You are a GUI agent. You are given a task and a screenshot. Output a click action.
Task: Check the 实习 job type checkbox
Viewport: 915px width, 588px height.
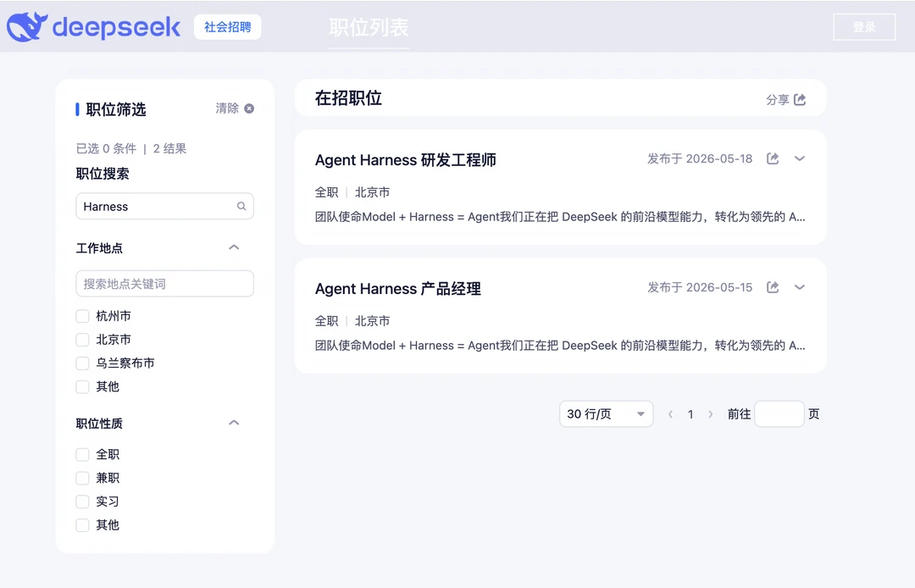(x=82, y=502)
